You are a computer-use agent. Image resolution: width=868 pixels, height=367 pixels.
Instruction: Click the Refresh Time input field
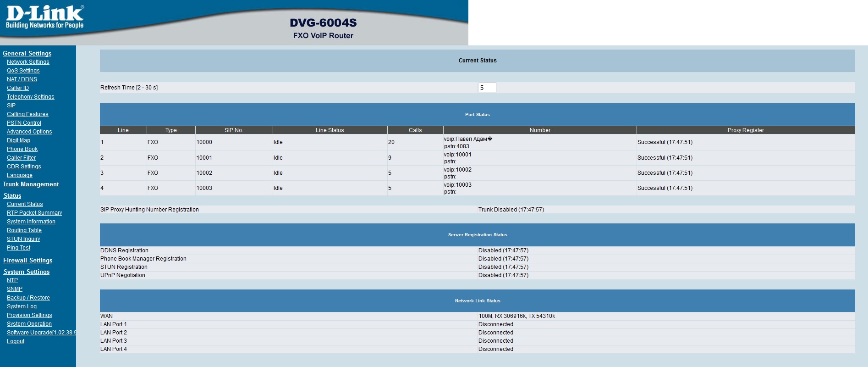click(x=487, y=88)
